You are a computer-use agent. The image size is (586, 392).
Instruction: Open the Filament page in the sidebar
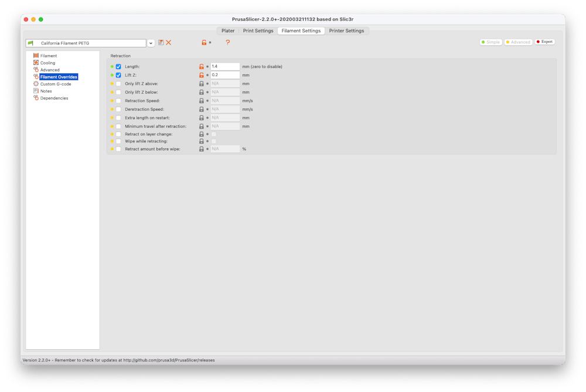pyautogui.click(x=49, y=56)
